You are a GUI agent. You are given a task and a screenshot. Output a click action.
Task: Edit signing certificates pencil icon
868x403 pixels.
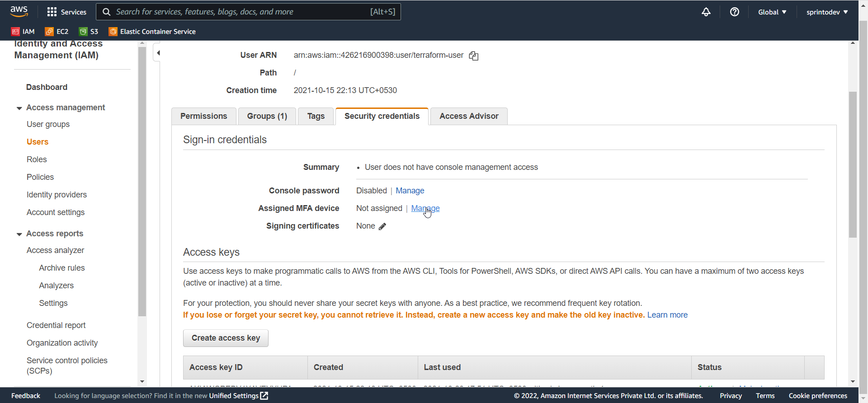[382, 226]
